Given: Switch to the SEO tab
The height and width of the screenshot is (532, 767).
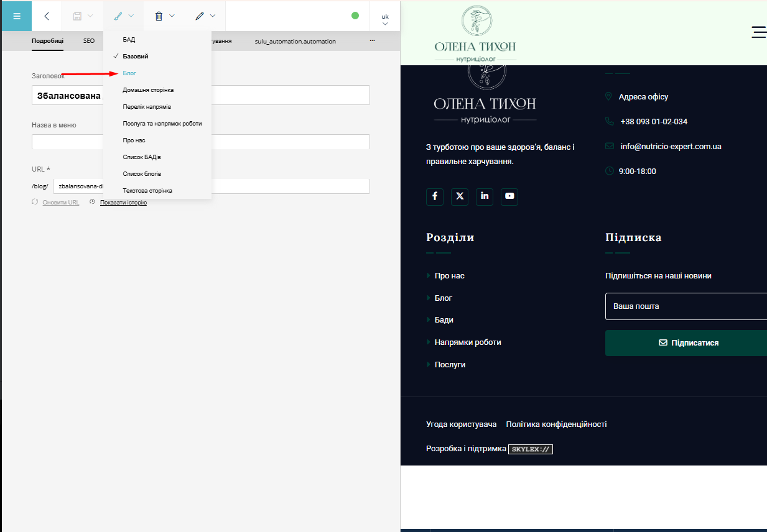Looking at the screenshot, I should click(89, 41).
